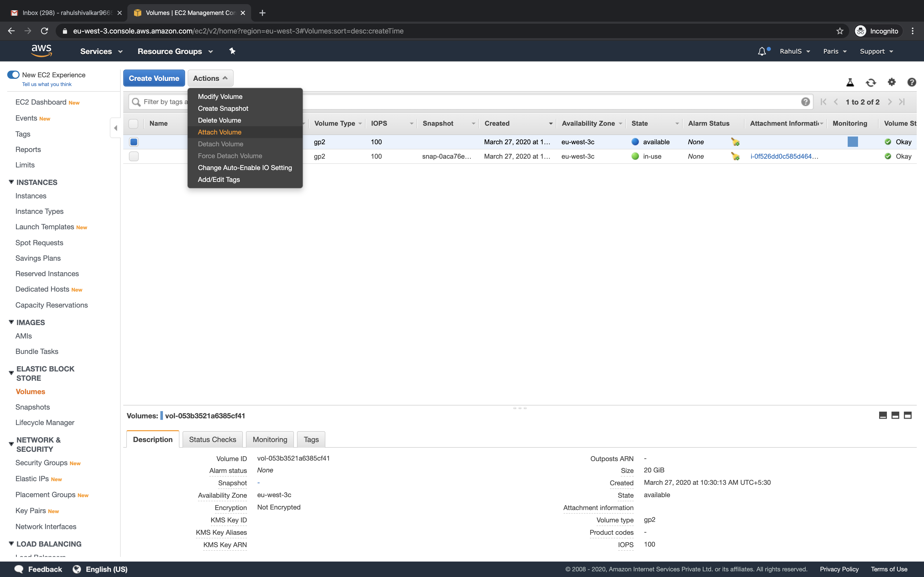Click the Create Volume button

(154, 78)
